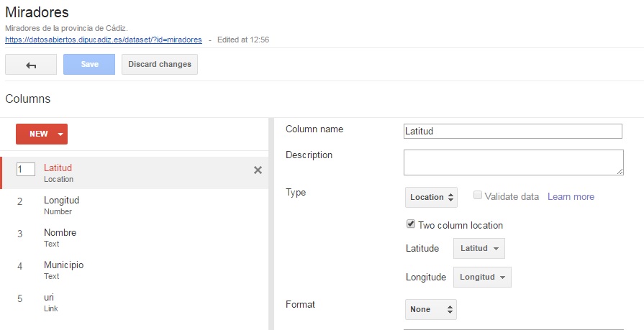Open the Type Location dropdown
644x330 pixels.
tap(431, 197)
